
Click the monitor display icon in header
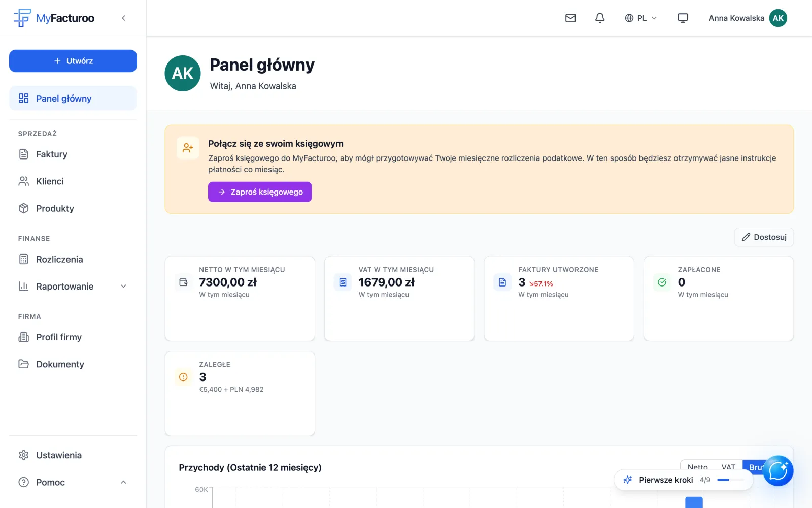(683, 18)
